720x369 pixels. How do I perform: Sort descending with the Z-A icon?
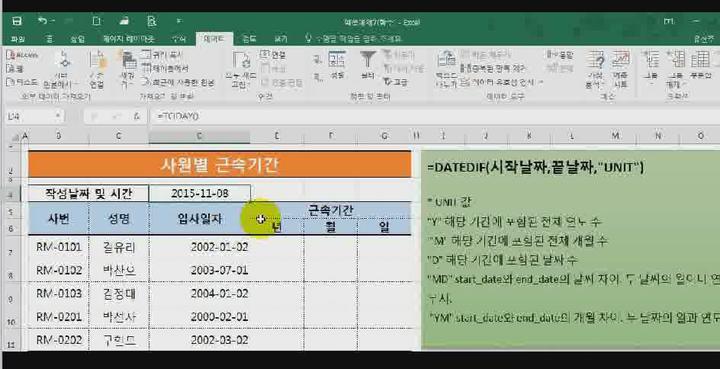tap(317, 76)
